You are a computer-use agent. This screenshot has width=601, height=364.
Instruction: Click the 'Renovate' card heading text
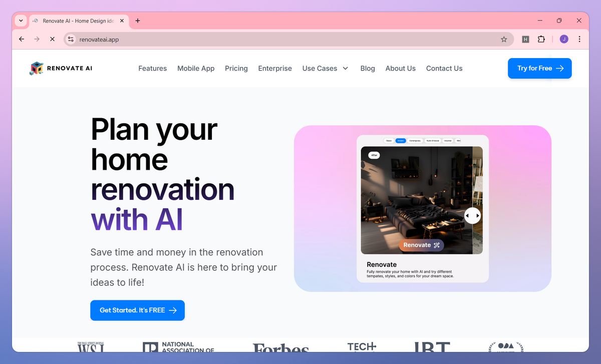click(382, 264)
